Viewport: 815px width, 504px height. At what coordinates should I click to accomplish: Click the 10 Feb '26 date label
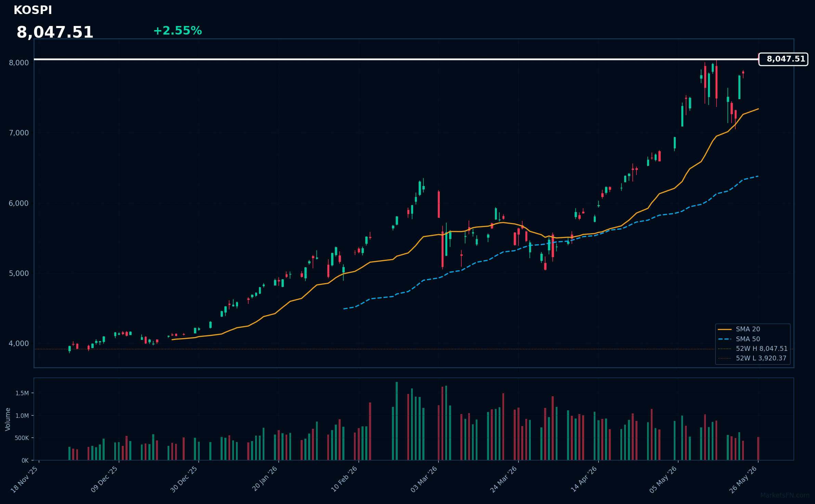coord(344,479)
